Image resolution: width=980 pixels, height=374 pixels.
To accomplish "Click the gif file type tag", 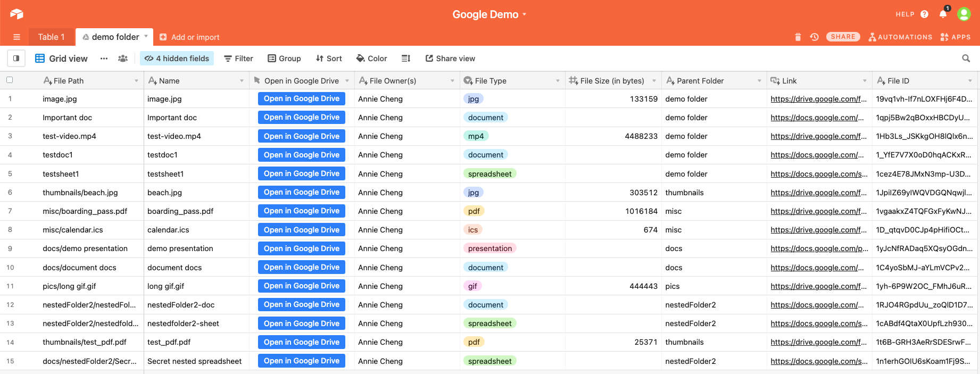I will click(x=472, y=286).
